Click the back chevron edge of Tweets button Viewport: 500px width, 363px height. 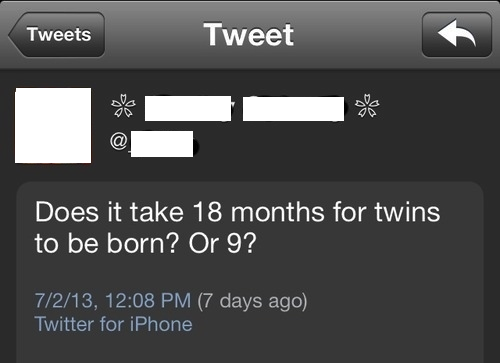point(15,35)
